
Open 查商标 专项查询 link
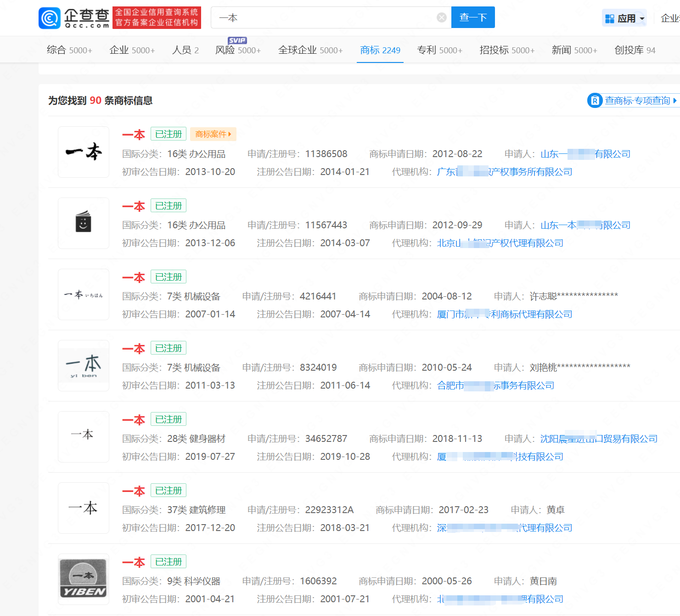(633, 100)
